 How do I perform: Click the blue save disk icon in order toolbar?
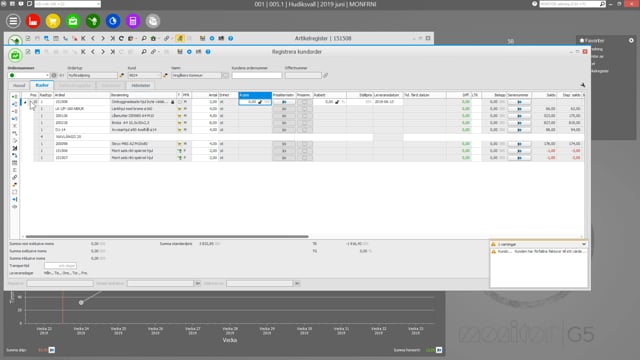click(x=37, y=52)
